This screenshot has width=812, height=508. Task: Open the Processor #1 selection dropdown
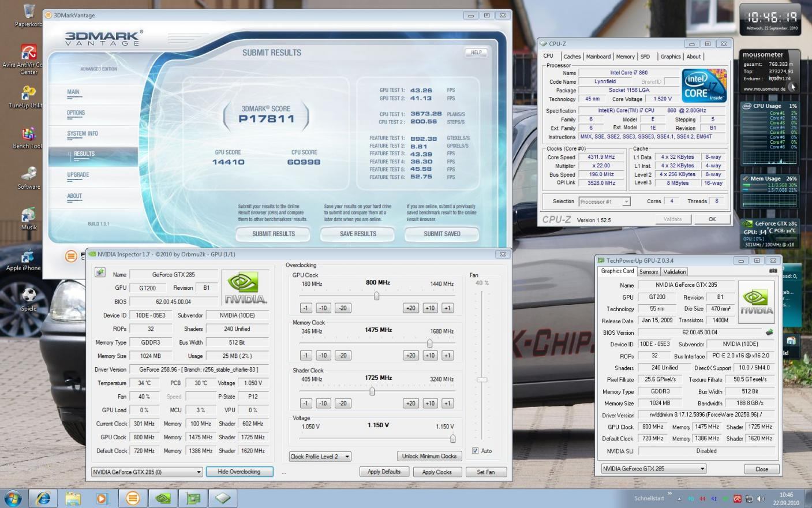[604, 201]
